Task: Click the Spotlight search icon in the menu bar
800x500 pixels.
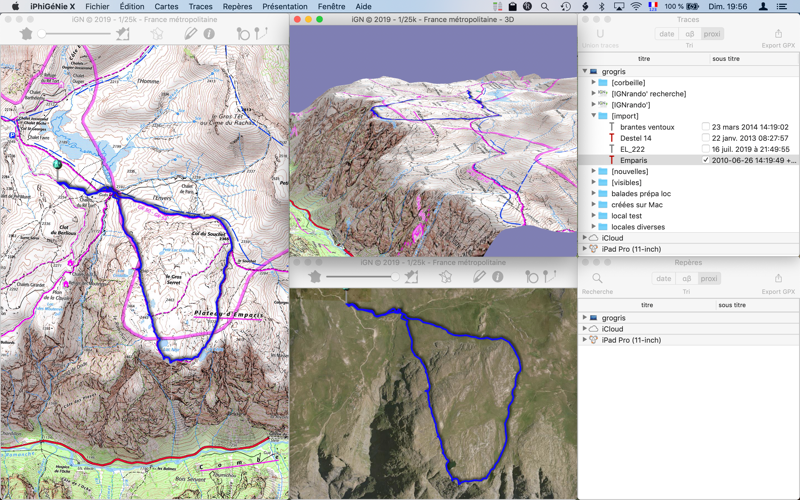Action: coord(545,7)
